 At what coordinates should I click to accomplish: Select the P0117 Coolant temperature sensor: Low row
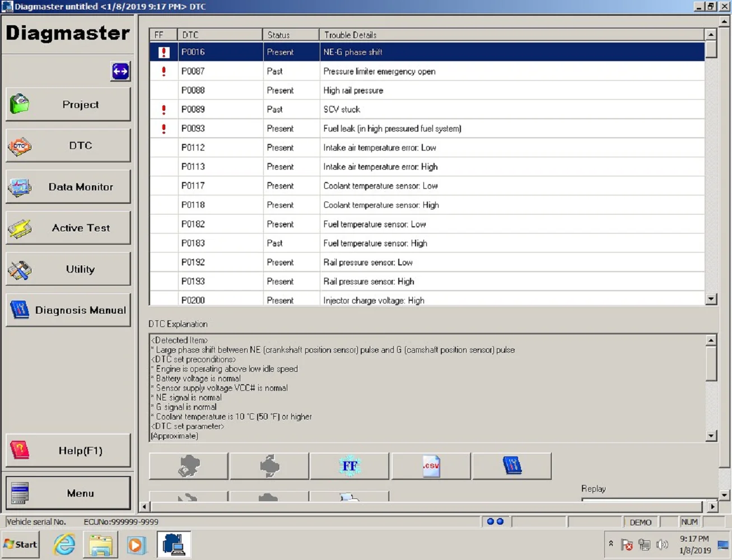coord(427,185)
